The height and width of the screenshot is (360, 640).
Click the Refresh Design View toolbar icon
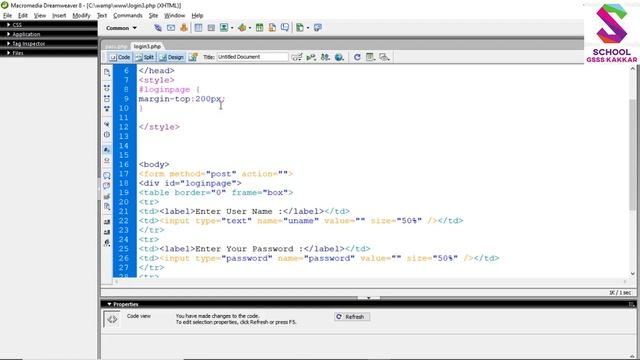pyautogui.click(x=357, y=57)
